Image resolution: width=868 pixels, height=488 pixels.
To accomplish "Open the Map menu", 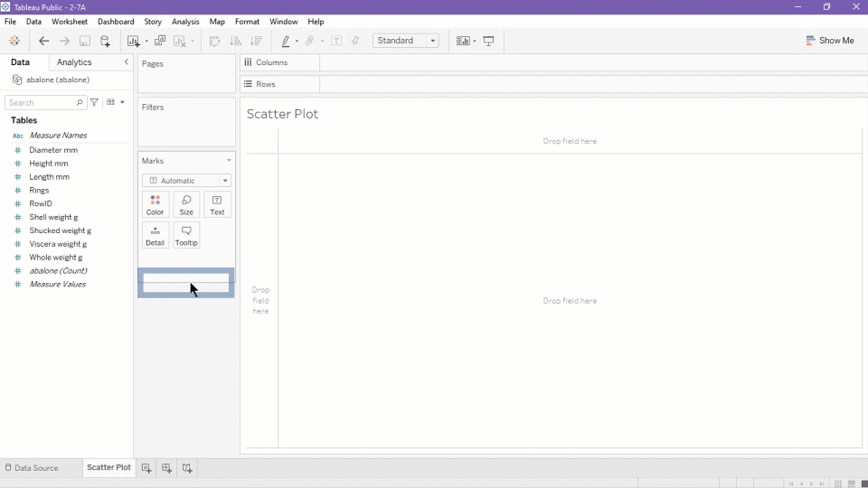I will [217, 22].
